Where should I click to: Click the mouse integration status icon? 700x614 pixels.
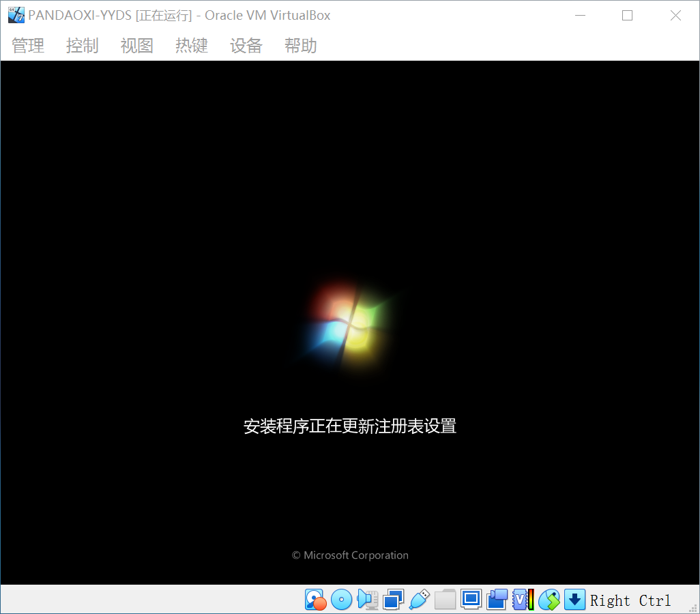point(549,600)
